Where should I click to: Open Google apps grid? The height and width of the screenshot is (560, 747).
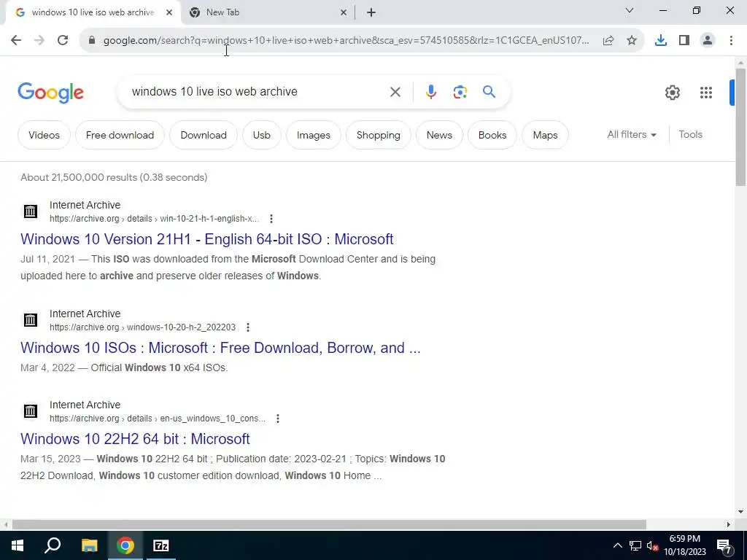click(x=706, y=93)
